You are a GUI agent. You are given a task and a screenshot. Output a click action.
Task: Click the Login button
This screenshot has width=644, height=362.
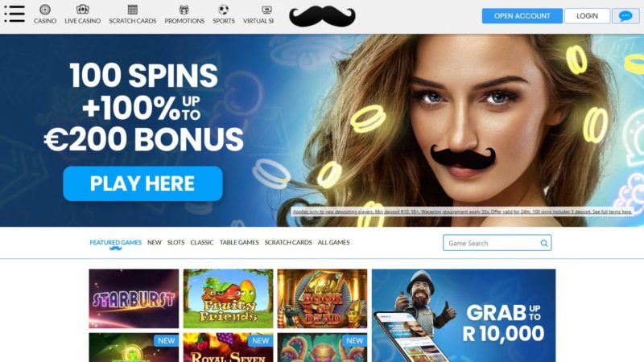pos(587,16)
